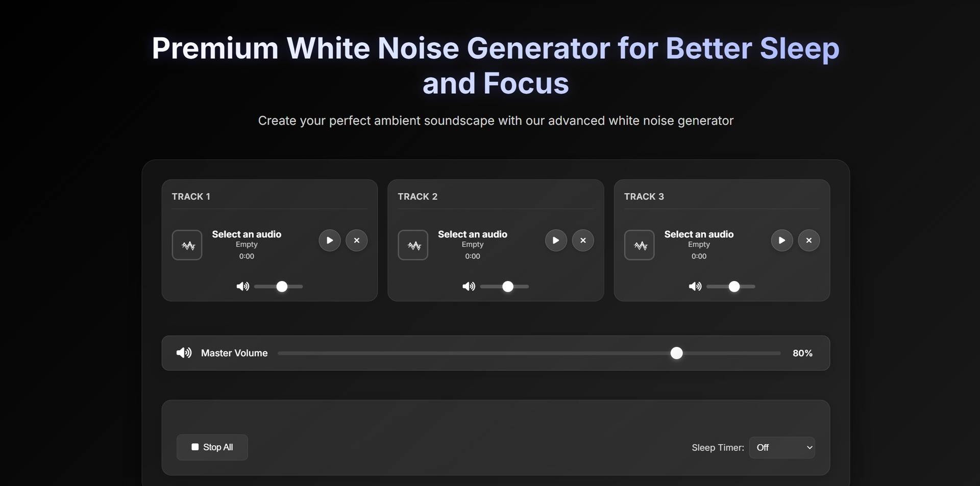980x486 pixels.
Task: Clear the audio on Track 3
Action: click(x=808, y=240)
